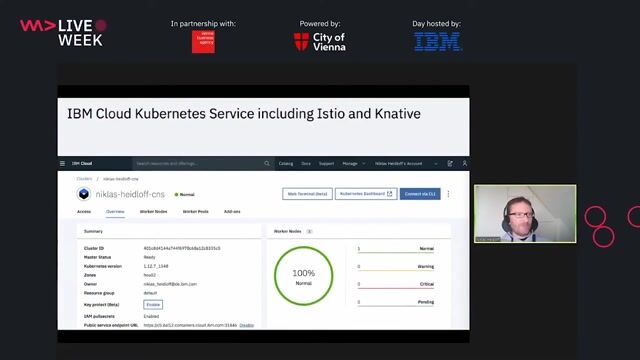Click the 100% Normal donut chart

pyautogui.click(x=304, y=276)
